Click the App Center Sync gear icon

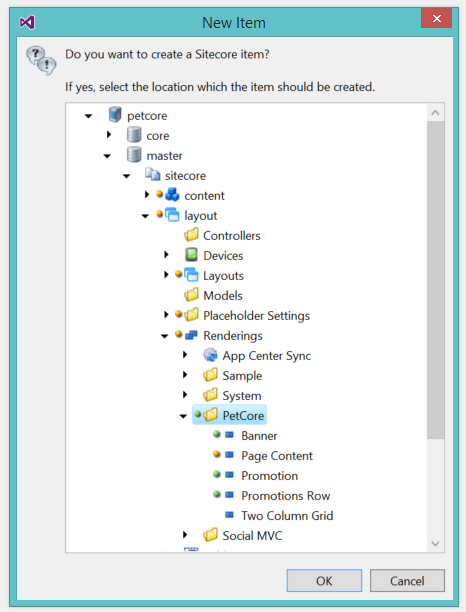[x=210, y=355]
